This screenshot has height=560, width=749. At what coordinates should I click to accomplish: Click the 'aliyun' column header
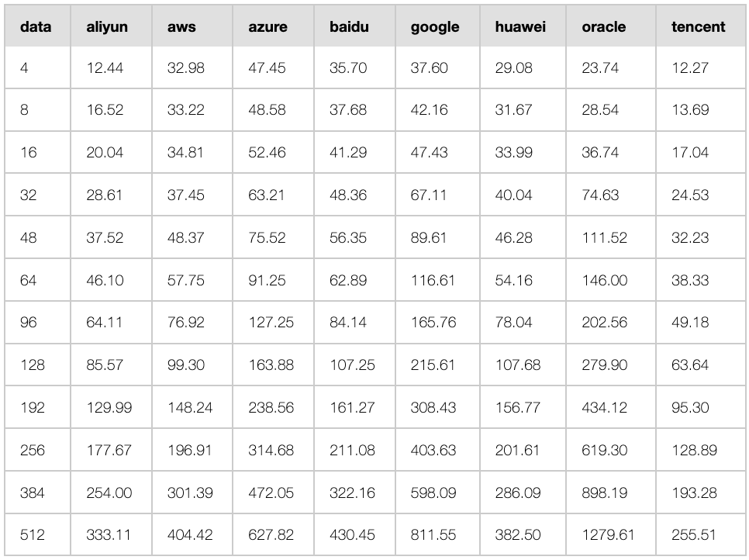click(x=112, y=26)
